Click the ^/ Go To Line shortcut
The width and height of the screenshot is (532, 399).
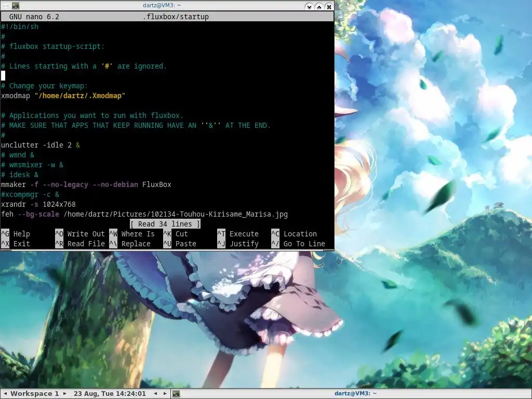(298, 244)
